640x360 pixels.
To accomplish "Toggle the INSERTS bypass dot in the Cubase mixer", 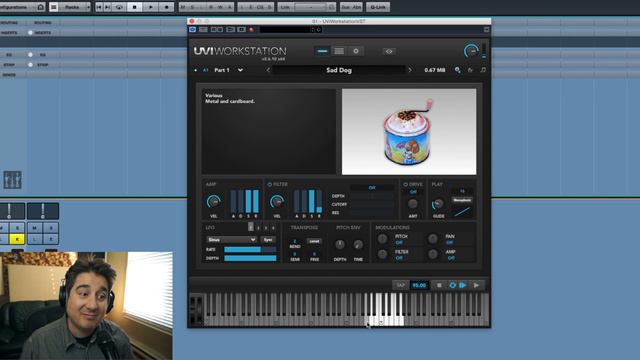I will click(x=30, y=33).
